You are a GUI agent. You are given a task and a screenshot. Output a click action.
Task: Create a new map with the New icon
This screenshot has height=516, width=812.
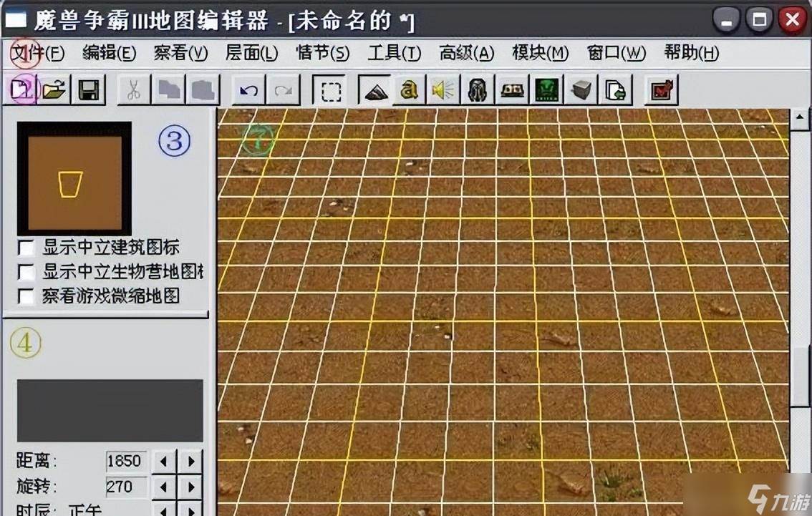(21, 91)
